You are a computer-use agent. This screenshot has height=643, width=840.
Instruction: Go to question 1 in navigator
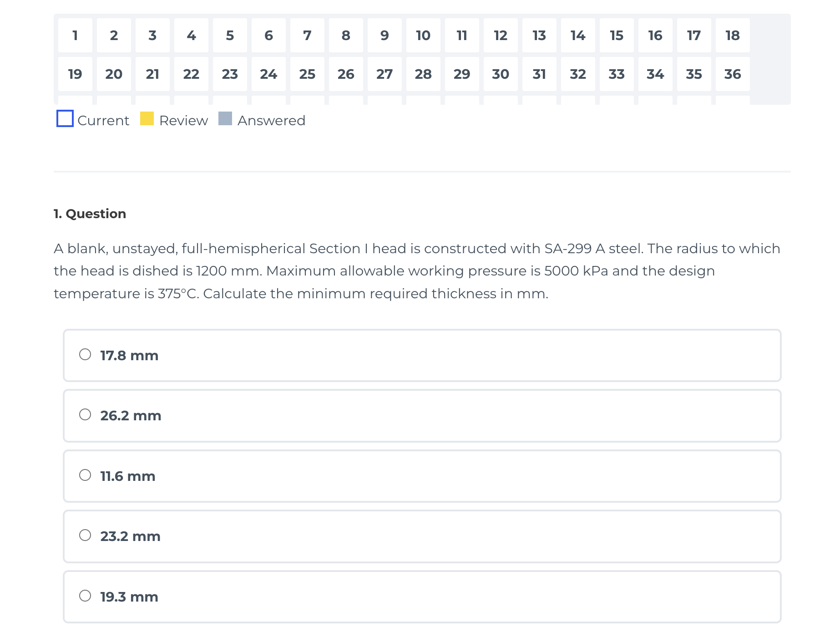(x=75, y=36)
